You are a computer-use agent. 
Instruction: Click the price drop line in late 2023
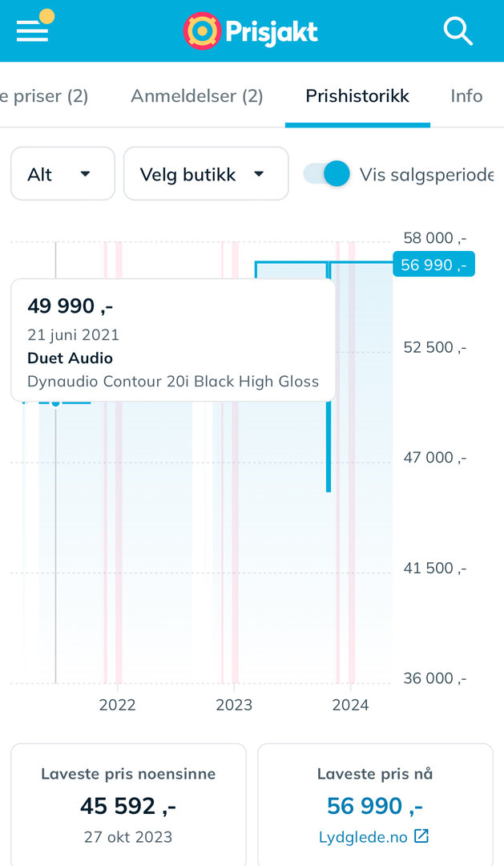329,449
